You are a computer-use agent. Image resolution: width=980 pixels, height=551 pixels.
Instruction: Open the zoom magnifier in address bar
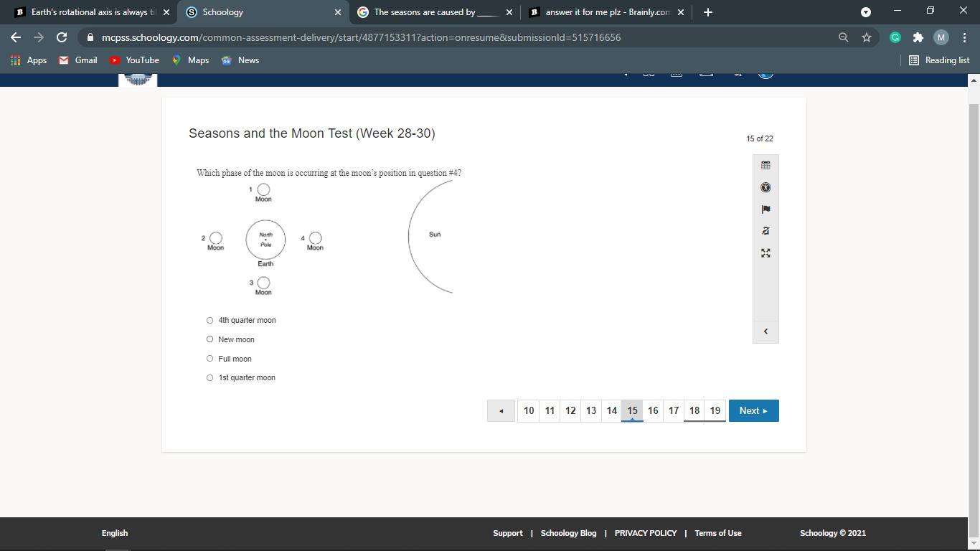(844, 37)
